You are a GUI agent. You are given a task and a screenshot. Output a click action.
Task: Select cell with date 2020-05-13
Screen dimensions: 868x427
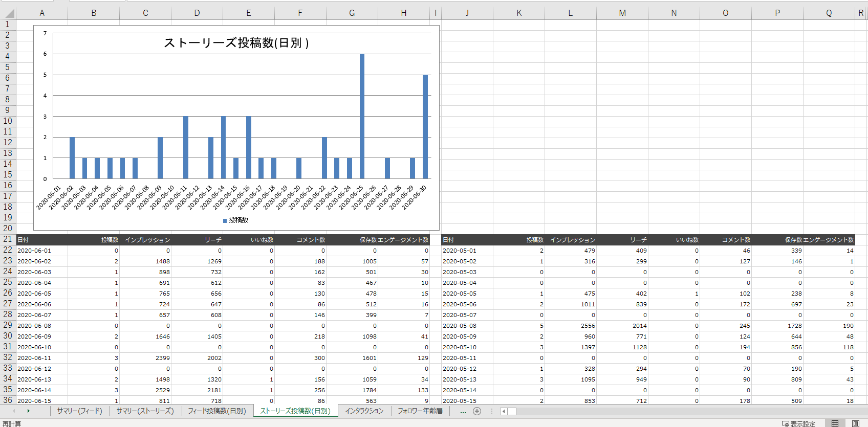point(467,379)
